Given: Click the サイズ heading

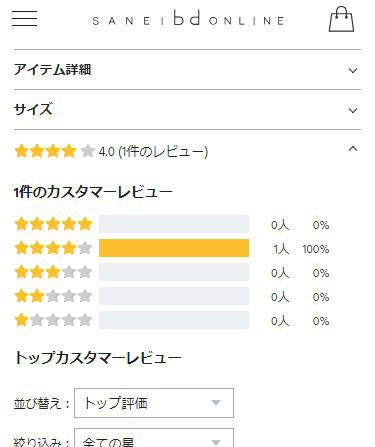Looking at the screenshot, I should point(33,109).
